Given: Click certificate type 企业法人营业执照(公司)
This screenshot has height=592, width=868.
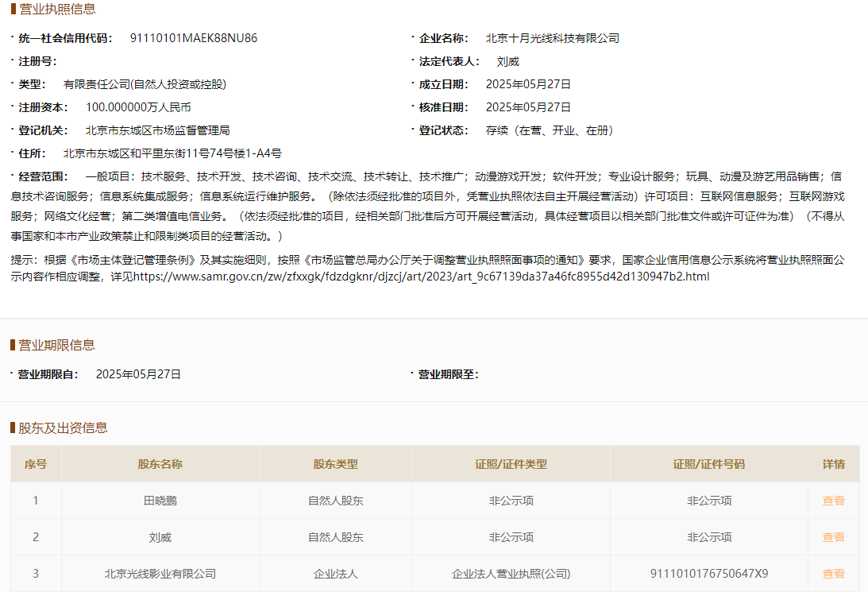Looking at the screenshot, I should [511, 574].
